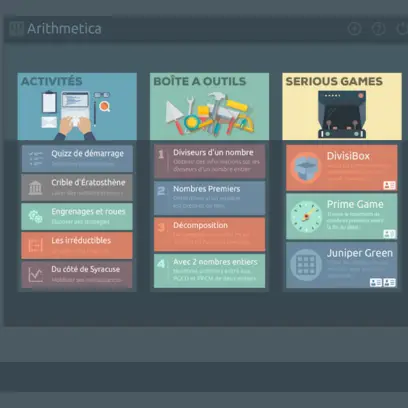This screenshot has width=408, height=408.
Task: Click the DivisiBox open box icon
Action: coord(305,168)
